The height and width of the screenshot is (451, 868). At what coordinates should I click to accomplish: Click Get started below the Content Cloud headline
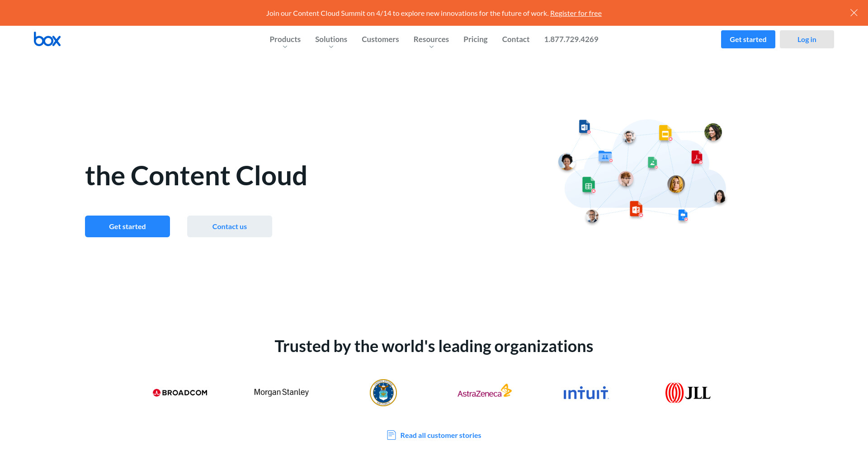tap(127, 226)
